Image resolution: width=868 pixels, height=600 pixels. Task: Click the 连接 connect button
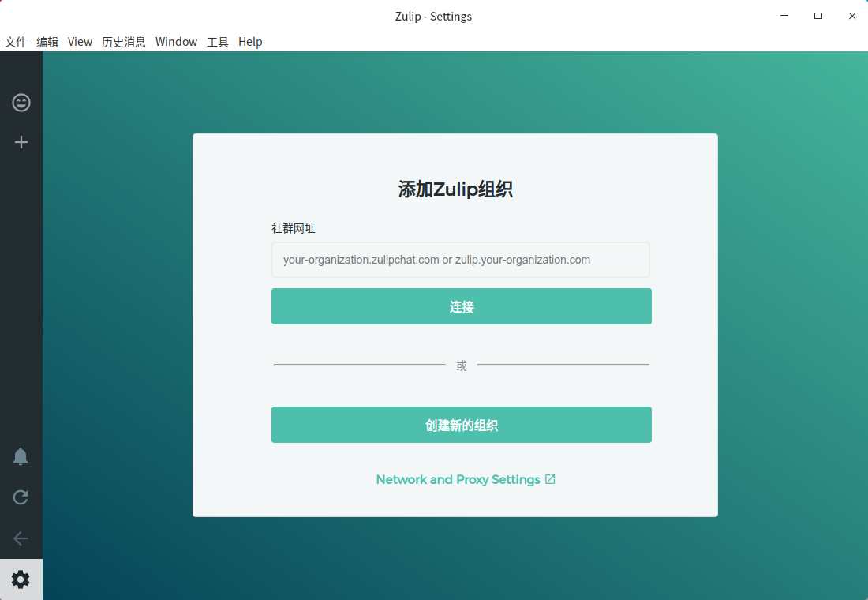(461, 306)
